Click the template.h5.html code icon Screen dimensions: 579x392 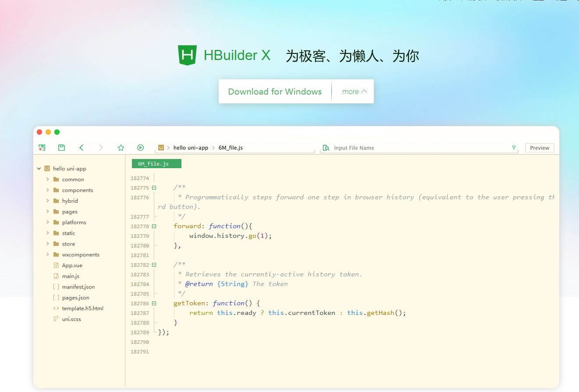pos(56,308)
